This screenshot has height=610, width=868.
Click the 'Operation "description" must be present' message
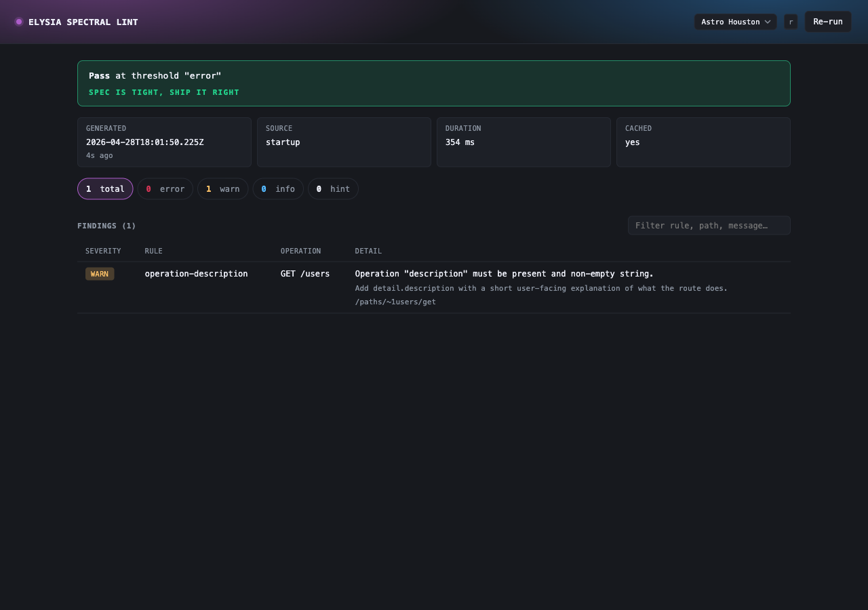tap(505, 274)
